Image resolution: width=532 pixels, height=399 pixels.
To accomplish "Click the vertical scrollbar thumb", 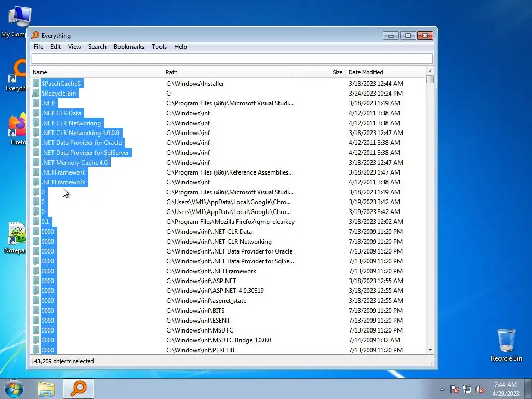I will [430, 79].
